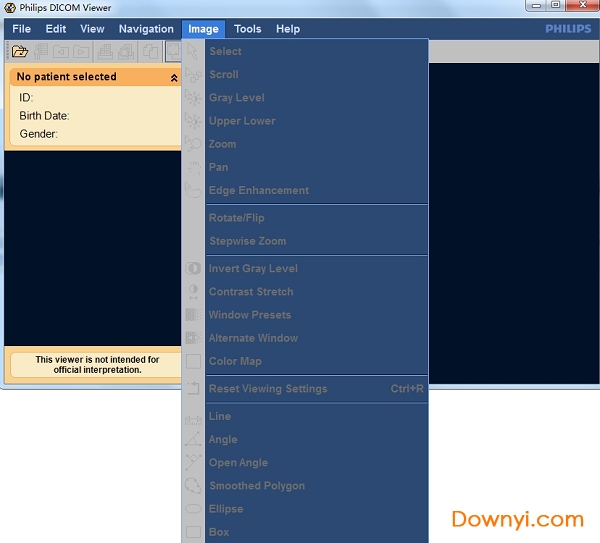600x543 pixels.
Task: Open the Tools menu
Action: pos(248,29)
